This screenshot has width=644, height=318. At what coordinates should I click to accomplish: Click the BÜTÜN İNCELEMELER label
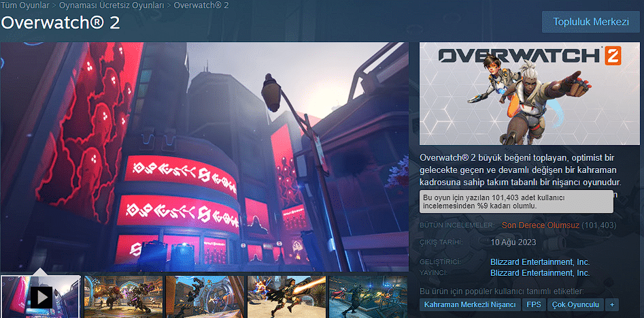click(457, 226)
